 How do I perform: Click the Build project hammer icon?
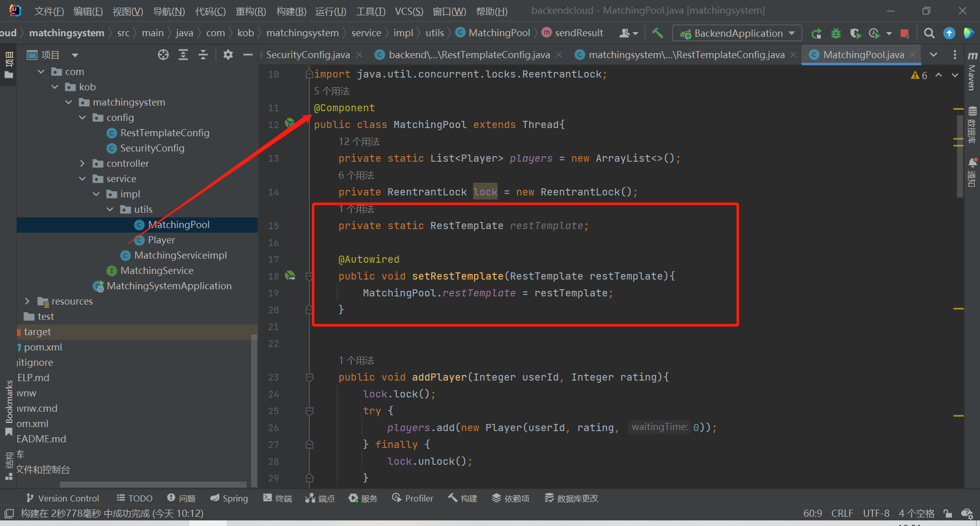pyautogui.click(x=657, y=33)
